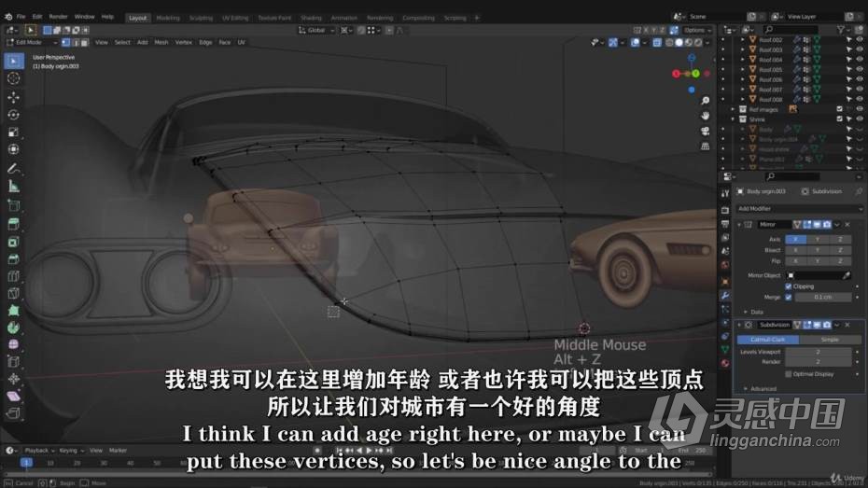This screenshot has width=868, height=488.
Task: Select the Move tool in the left toolbar
Action: pos(14,97)
